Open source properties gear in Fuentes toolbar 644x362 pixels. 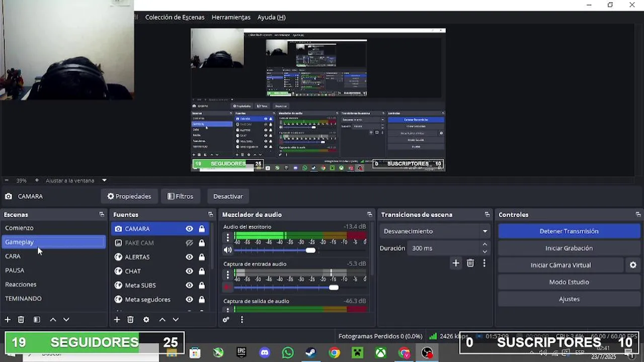[x=146, y=320]
